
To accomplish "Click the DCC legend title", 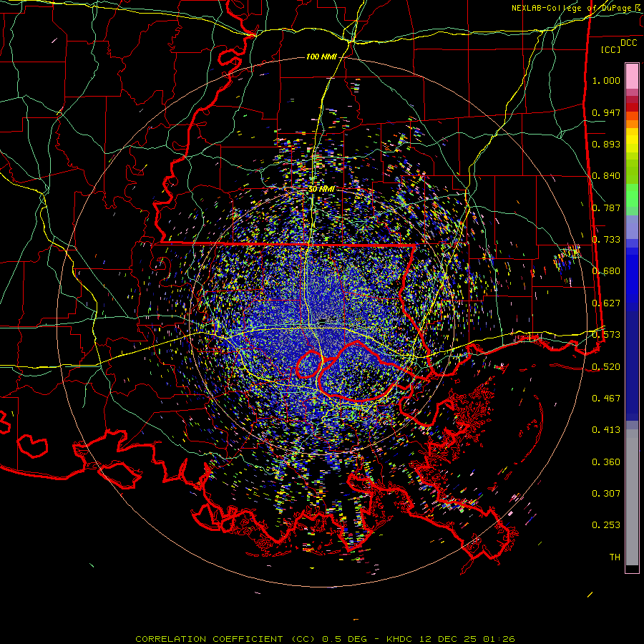I will tap(628, 43).
